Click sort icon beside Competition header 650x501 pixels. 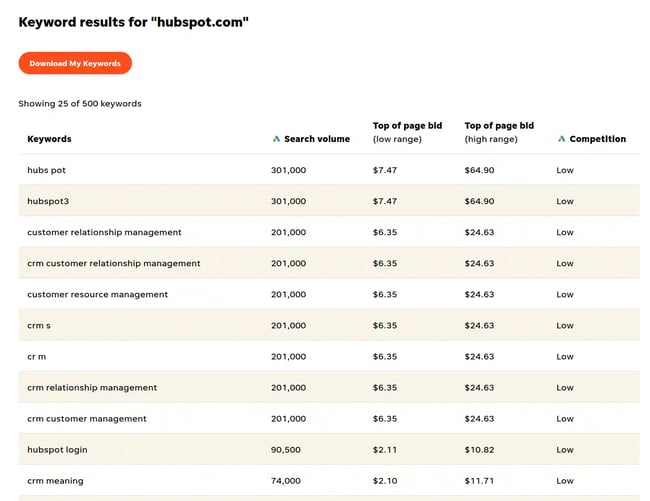(x=561, y=139)
